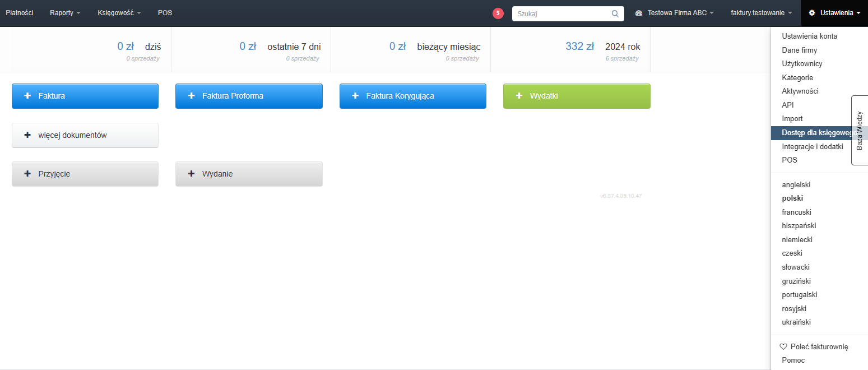Switch language to słowacki

tap(796, 267)
